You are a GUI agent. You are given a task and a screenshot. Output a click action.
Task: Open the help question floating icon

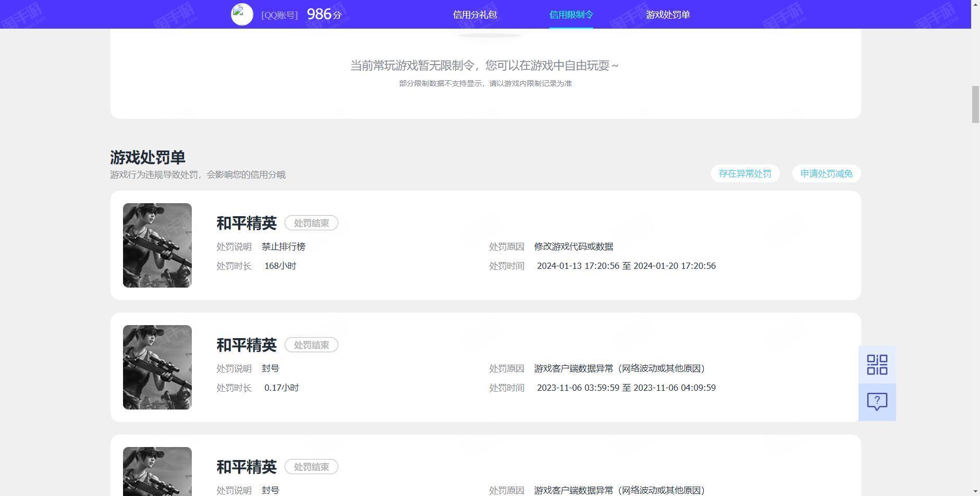(x=877, y=402)
